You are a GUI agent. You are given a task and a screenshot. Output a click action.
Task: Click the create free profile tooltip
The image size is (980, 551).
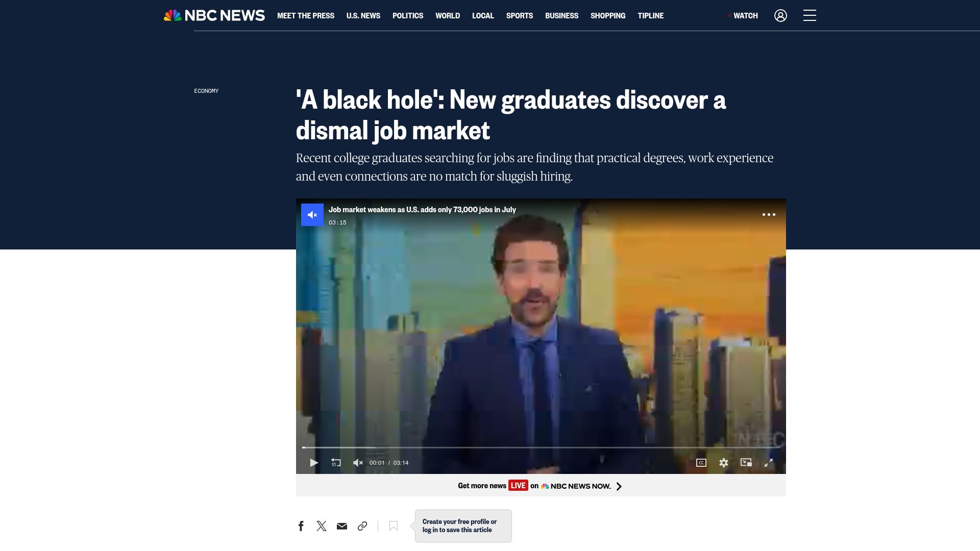[463, 526]
